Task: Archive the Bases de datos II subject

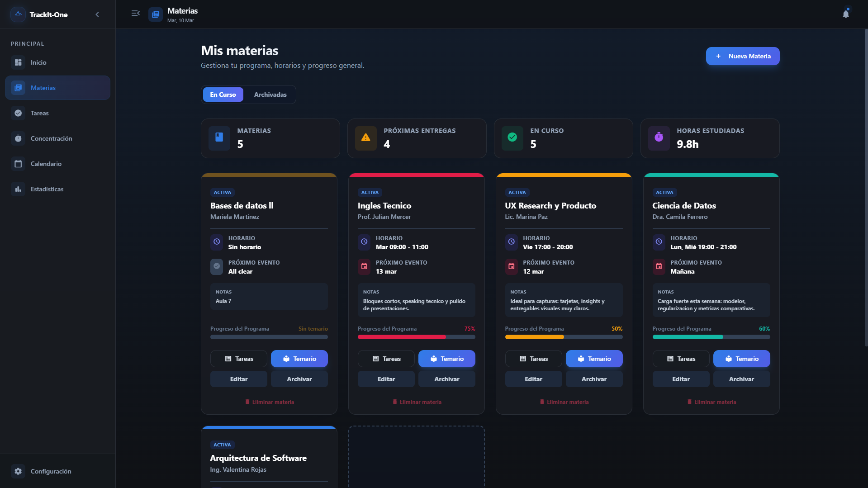Action: pos(299,379)
